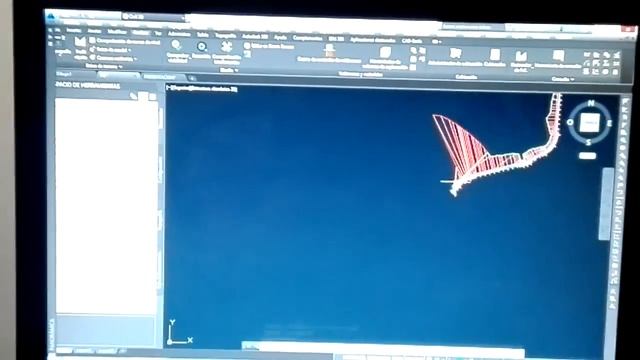Switch to the Salida ribbon tab

[x=203, y=35]
